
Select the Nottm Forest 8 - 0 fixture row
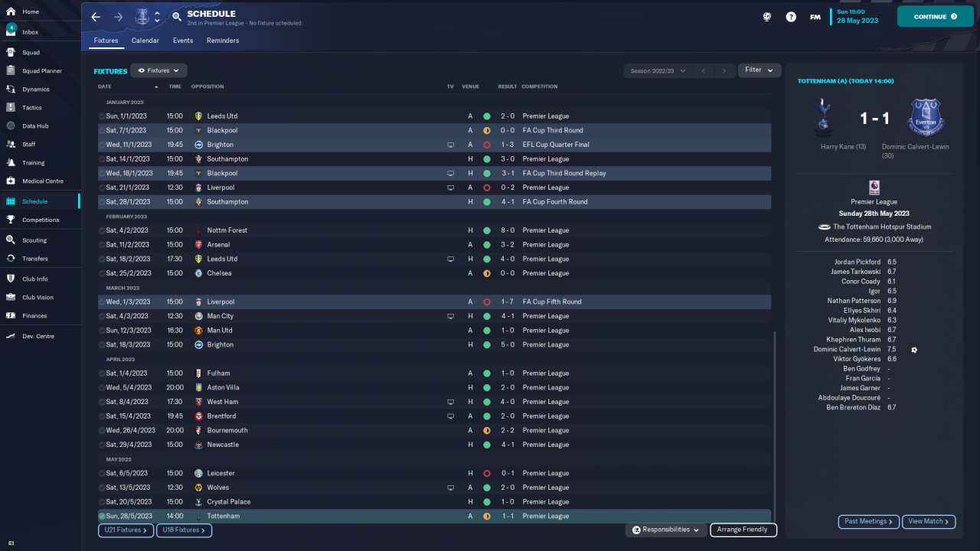(434, 230)
